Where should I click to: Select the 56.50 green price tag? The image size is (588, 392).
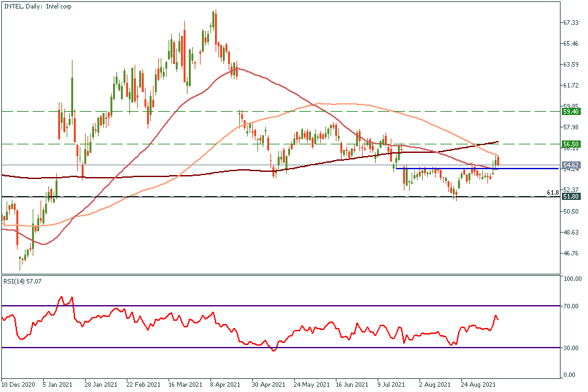[571, 144]
